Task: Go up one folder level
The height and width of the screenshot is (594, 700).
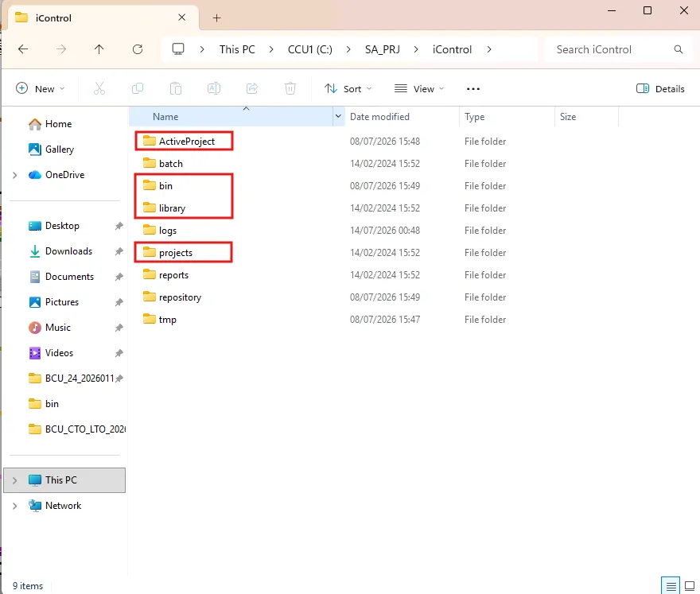Action: 99,49
